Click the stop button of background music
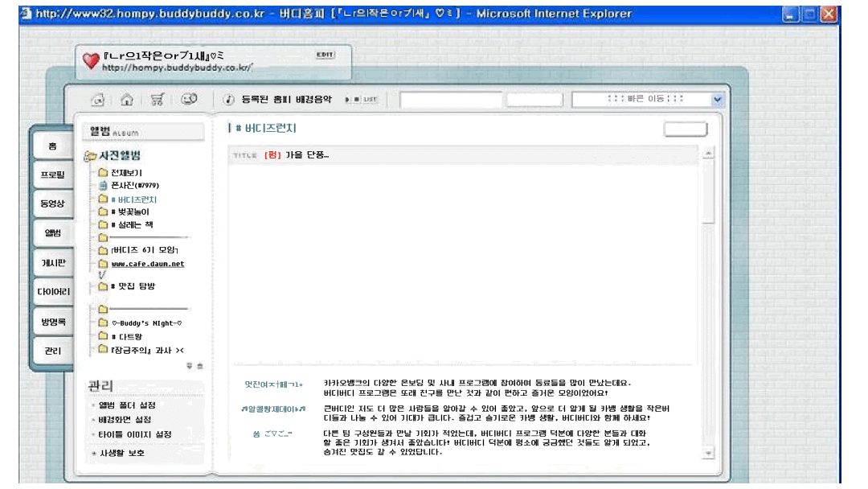The width and height of the screenshot is (868, 489). pos(357,100)
